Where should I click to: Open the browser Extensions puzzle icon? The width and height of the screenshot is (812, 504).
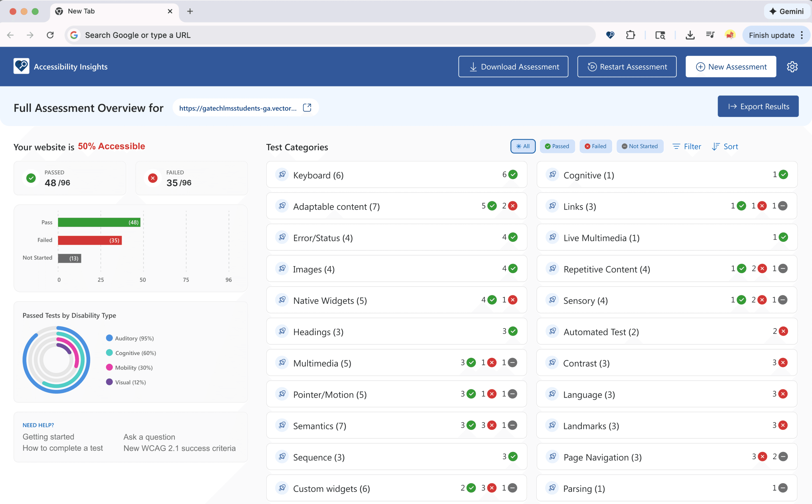coord(630,35)
